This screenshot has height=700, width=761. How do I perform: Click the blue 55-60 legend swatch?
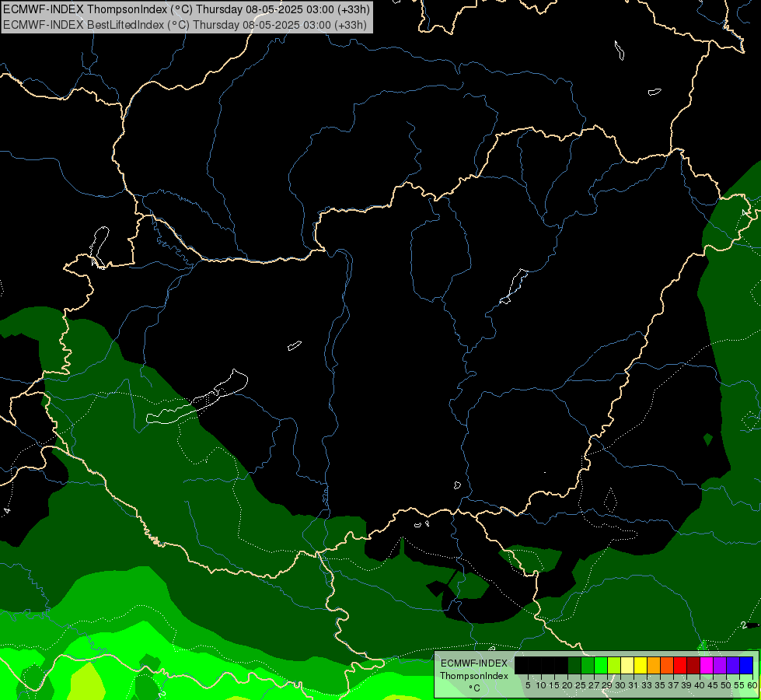pos(746,665)
